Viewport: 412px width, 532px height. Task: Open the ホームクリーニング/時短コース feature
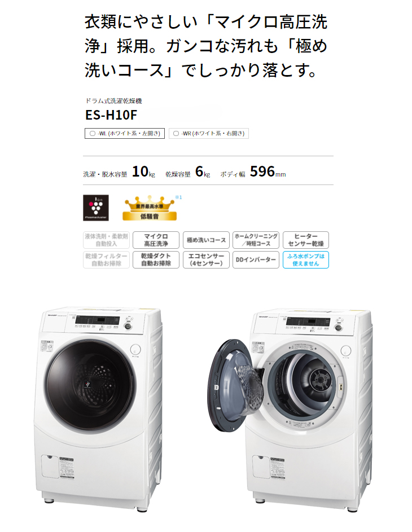(x=256, y=240)
